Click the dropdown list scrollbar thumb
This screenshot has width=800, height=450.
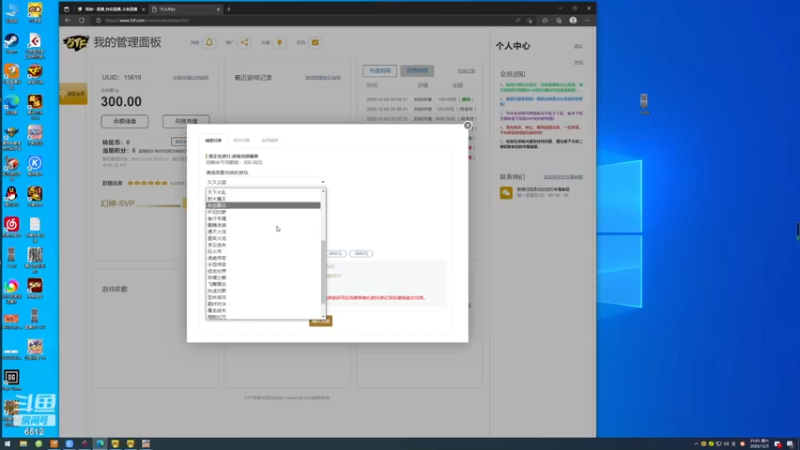(323, 272)
